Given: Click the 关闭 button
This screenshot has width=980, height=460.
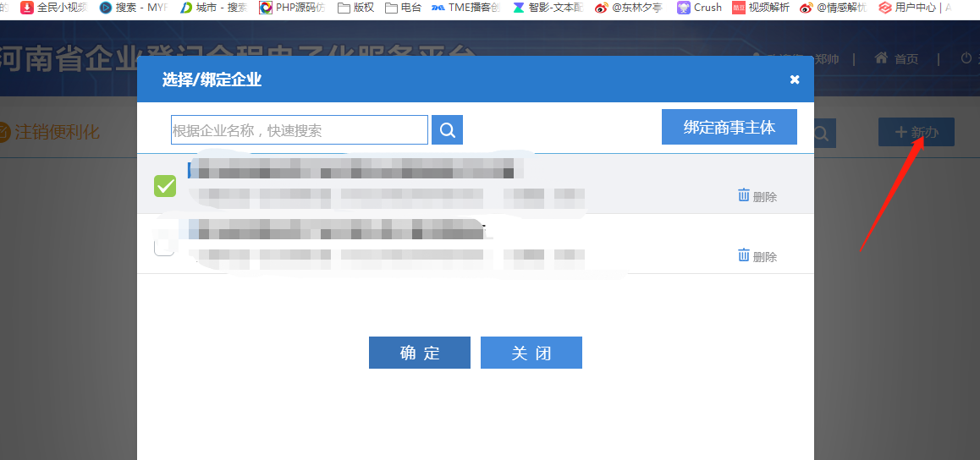Looking at the screenshot, I should (531, 353).
